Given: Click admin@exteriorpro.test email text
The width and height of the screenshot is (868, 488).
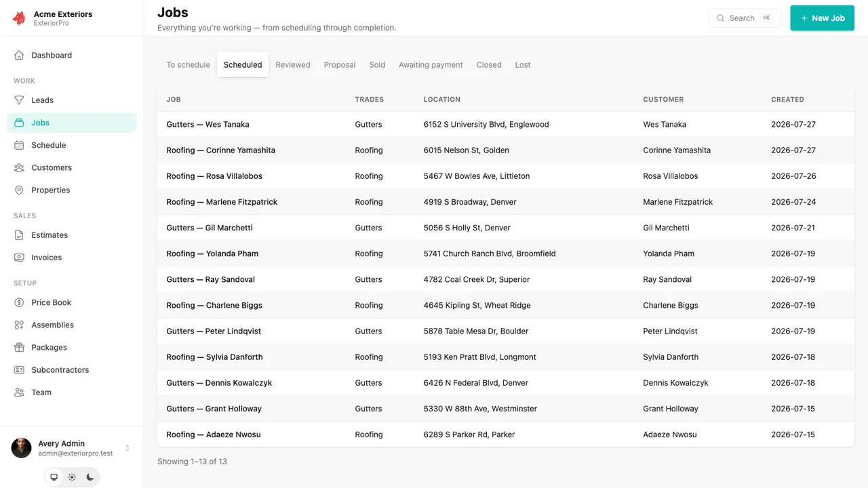Looking at the screenshot, I should 75,453.
